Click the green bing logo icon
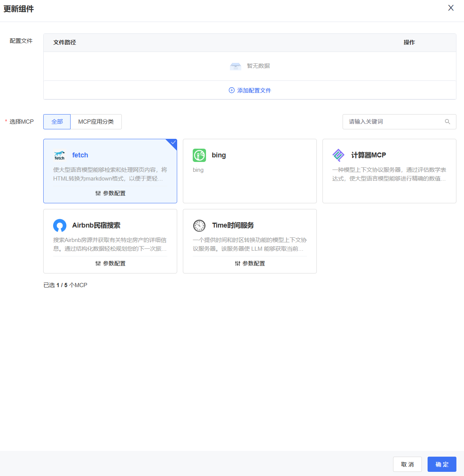This screenshot has width=464, height=476. [200, 155]
